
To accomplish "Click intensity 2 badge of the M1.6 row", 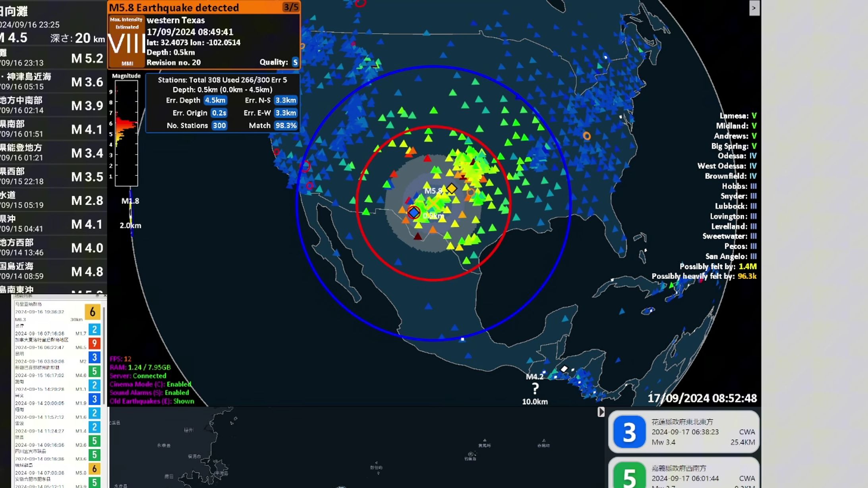I will 94,413.
